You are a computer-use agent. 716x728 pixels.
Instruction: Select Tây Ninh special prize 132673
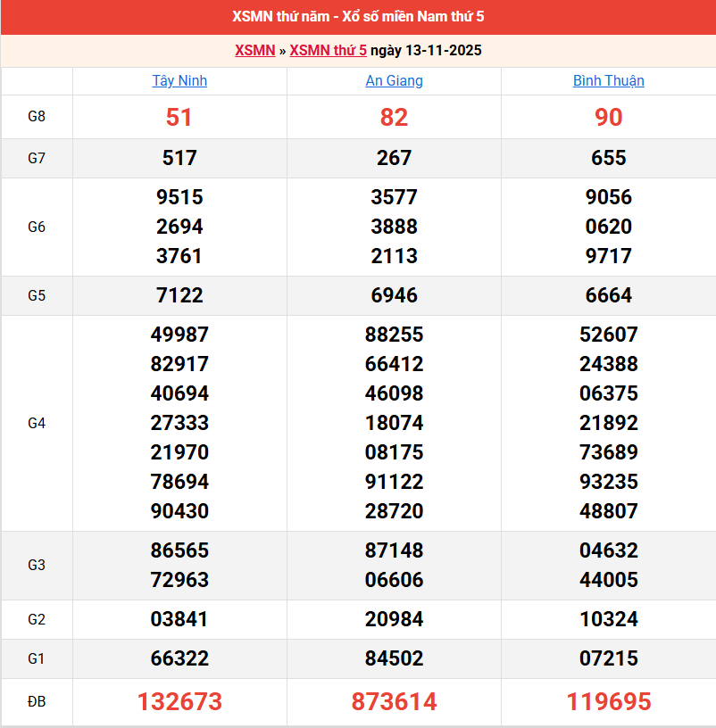[179, 702]
